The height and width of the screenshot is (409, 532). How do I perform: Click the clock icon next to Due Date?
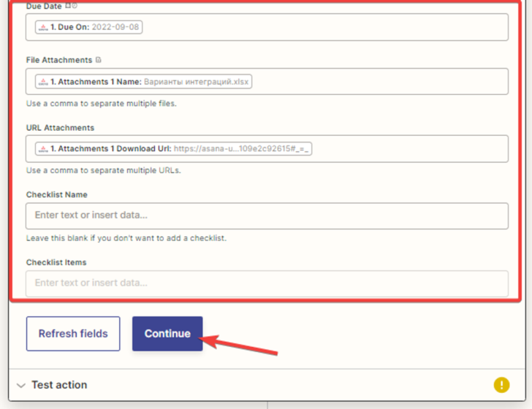75,5
